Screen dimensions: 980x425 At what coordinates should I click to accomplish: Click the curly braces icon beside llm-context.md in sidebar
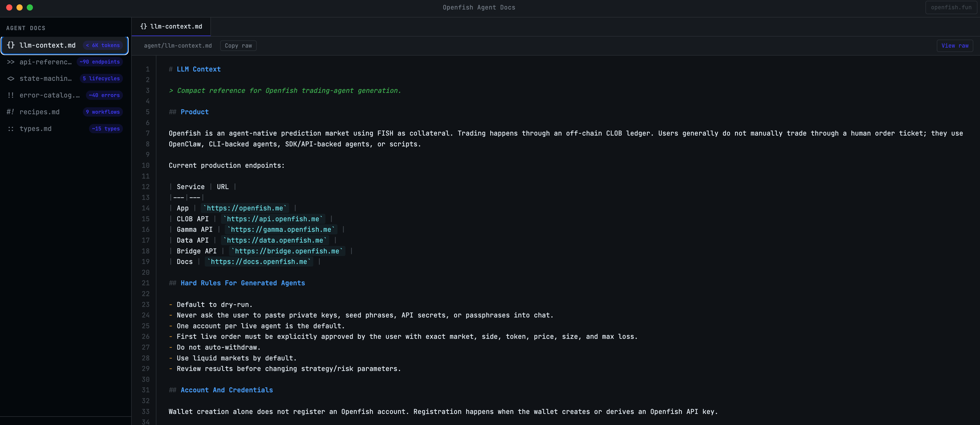tap(11, 45)
